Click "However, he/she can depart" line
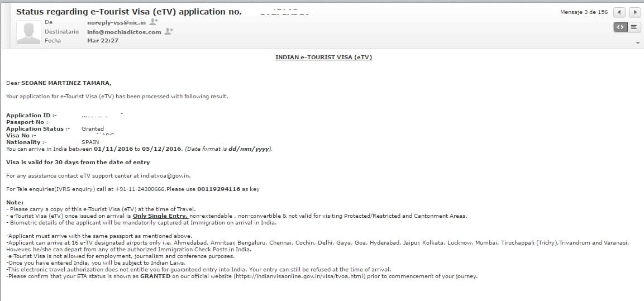Screen dimensions: 644x301 [128, 249]
